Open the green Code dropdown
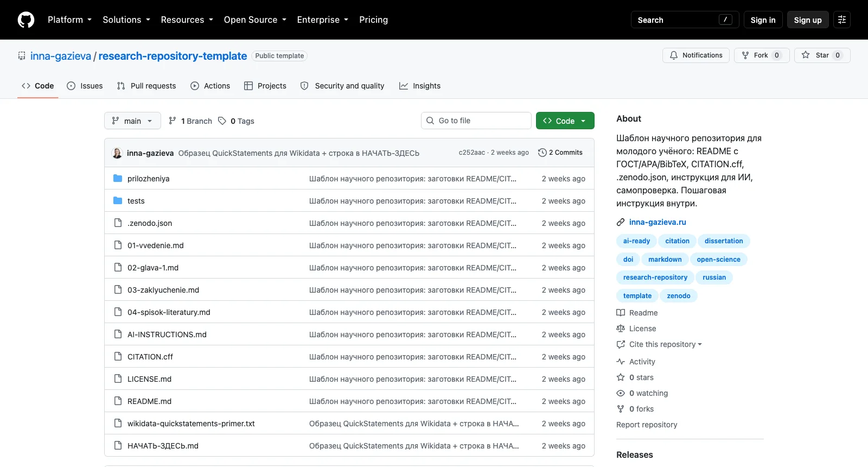 [x=565, y=121]
